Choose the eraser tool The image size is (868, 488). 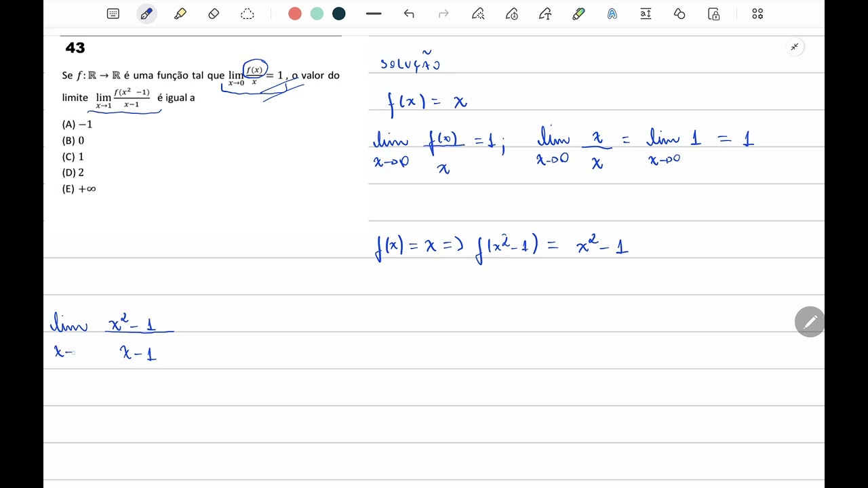[214, 14]
